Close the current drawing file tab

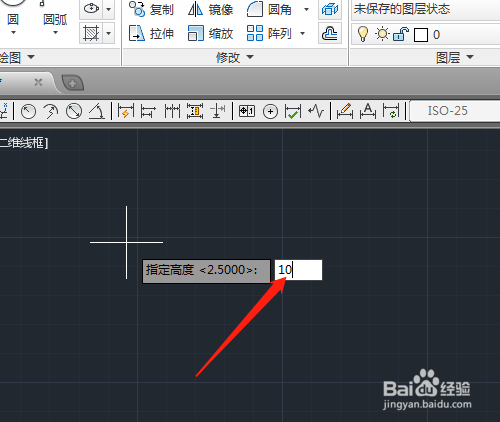(x=38, y=82)
